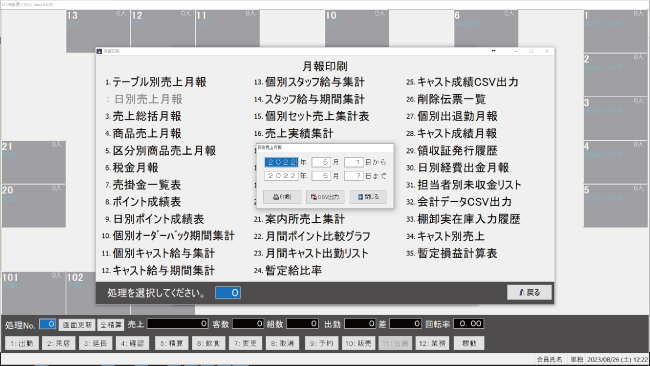Screen dimensions: 650x366
Task: Click the 全精算 button
Action: click(111, 325)
